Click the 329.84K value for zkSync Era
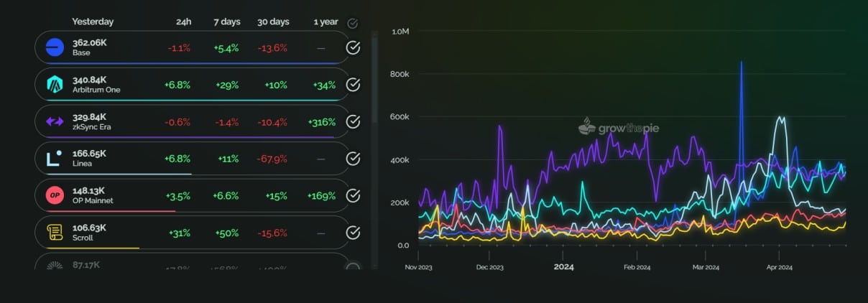Viewport: 868px width, 303px height. pyautogui.click(x=89, y=117)
